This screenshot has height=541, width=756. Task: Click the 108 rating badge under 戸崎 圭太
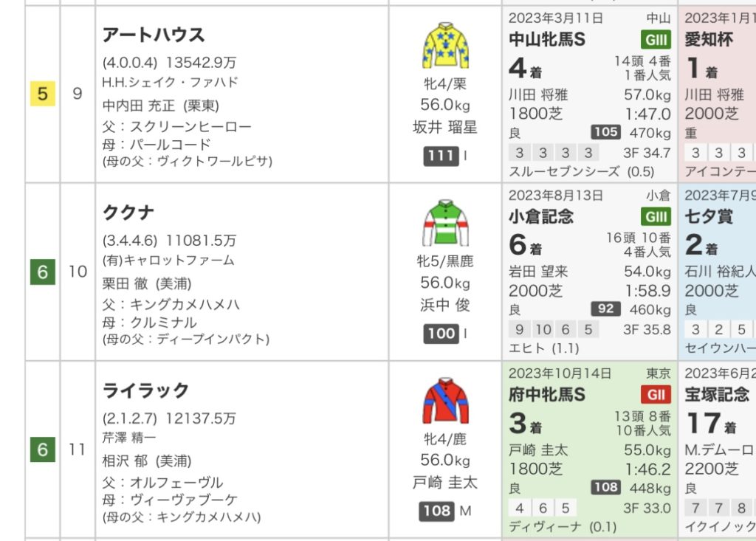(437, 511)
